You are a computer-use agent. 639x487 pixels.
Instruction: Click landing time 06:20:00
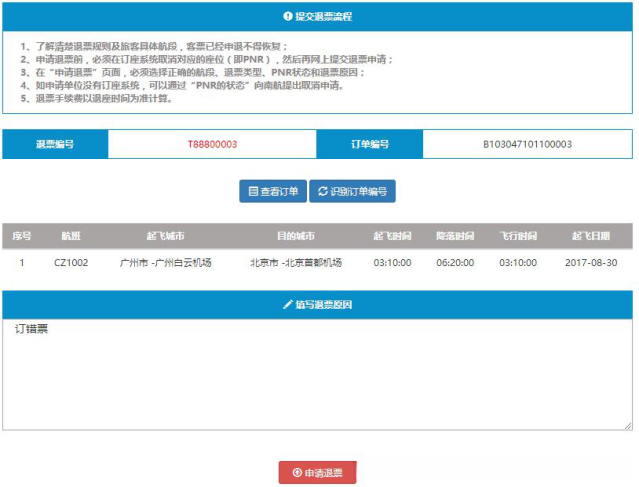455,263
